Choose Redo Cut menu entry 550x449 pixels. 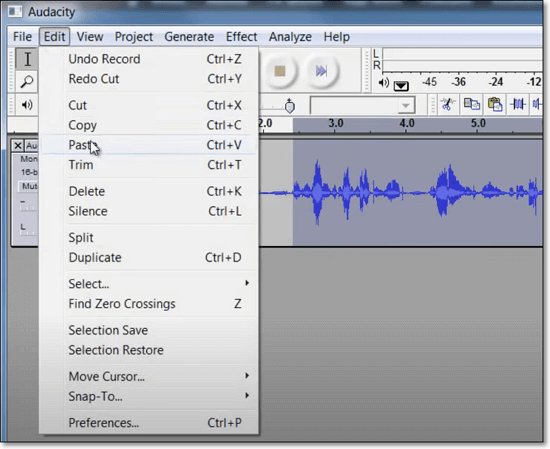(x=149, y=79)
